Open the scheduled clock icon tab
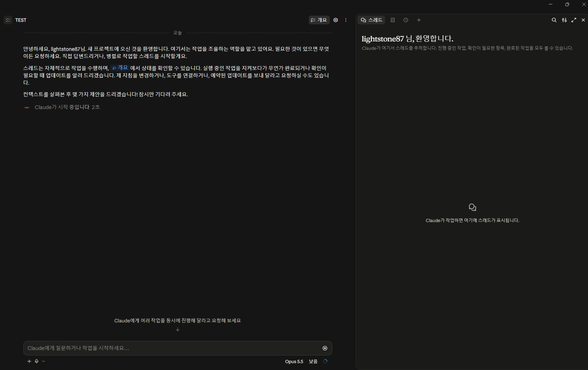 pos(406,20)
